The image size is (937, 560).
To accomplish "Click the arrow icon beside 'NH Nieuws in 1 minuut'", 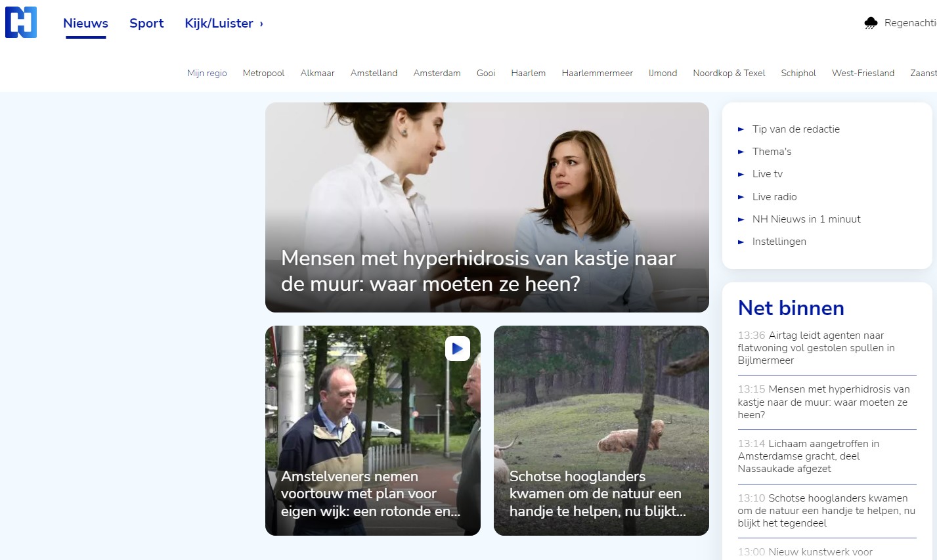I will pos(741,219).
